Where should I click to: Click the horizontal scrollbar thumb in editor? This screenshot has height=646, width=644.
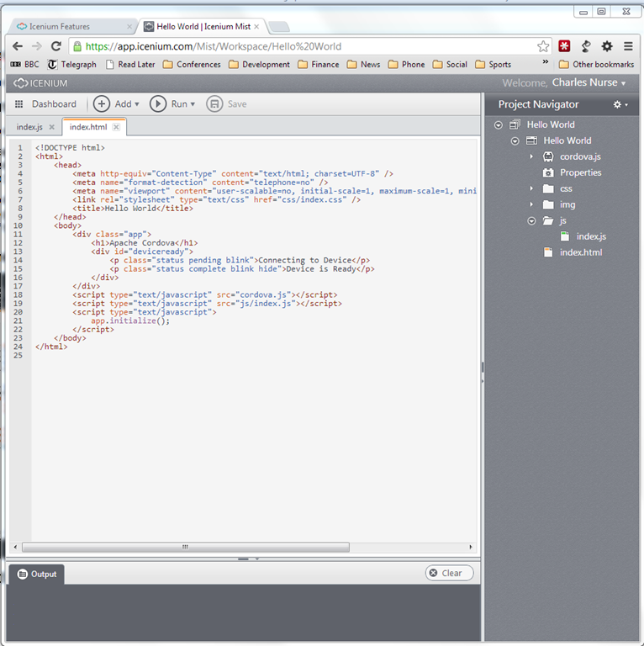[186, 547]
